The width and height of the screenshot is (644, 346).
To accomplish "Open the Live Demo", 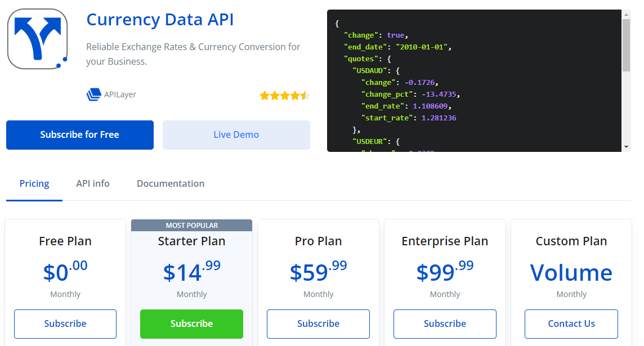I will point(236,134).
